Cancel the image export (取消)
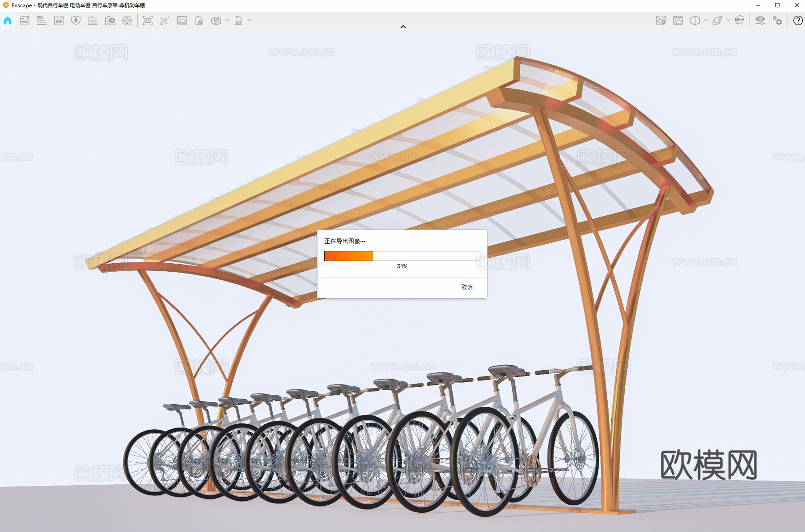Image resolution: width=805 pixels, height=532 pixels. coord(467,287)
